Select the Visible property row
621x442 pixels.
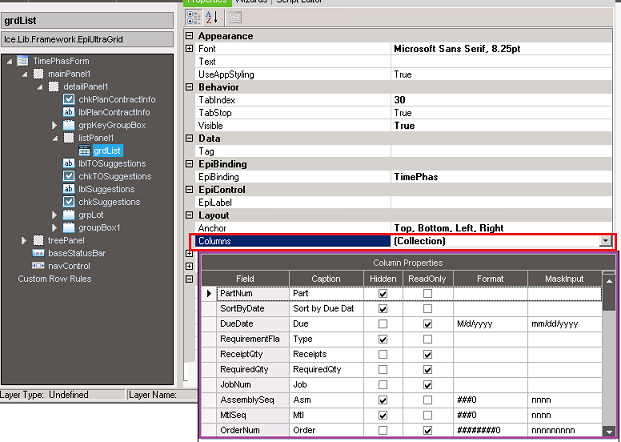pos(404,126)
